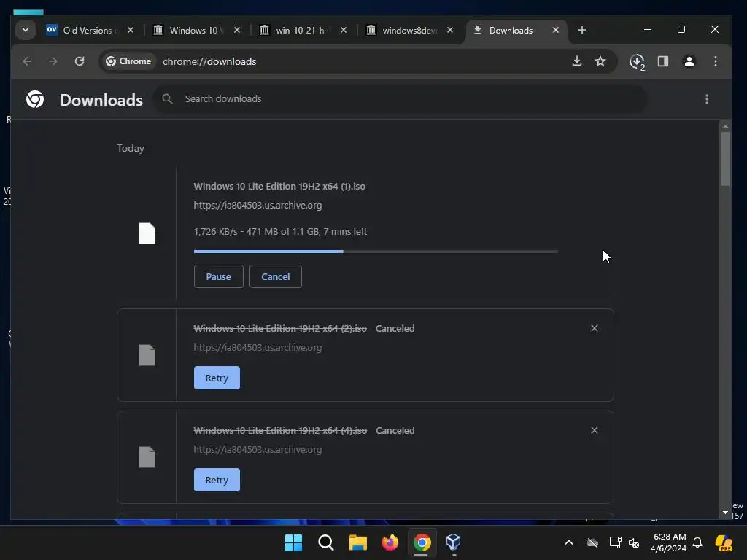Open VirtualBox from the taskbar
The width and height of the screenshot is (747, 560).
click(454, 542)
